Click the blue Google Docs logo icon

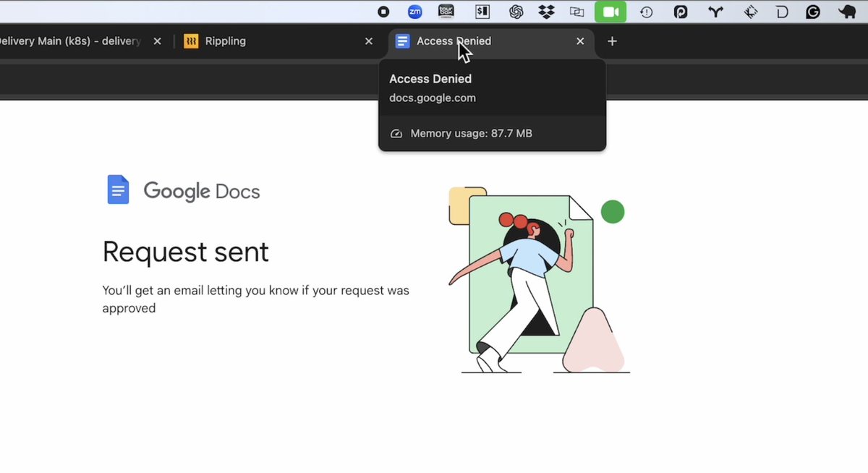(118, 189)
